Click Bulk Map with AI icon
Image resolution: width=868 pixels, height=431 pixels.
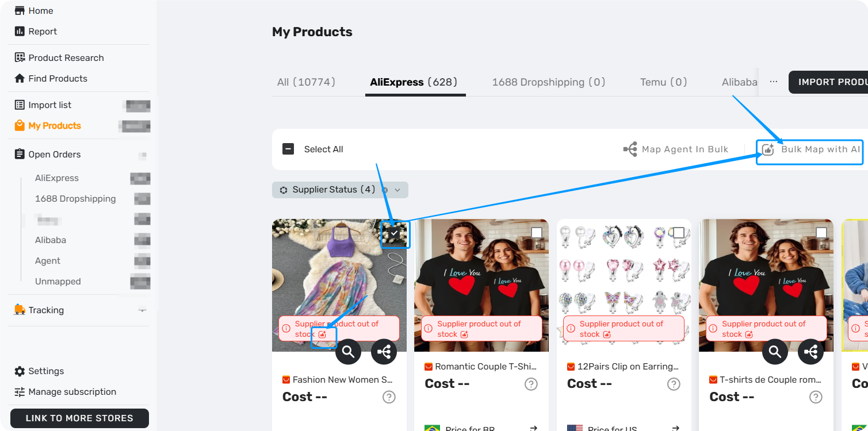pos(768,149)
